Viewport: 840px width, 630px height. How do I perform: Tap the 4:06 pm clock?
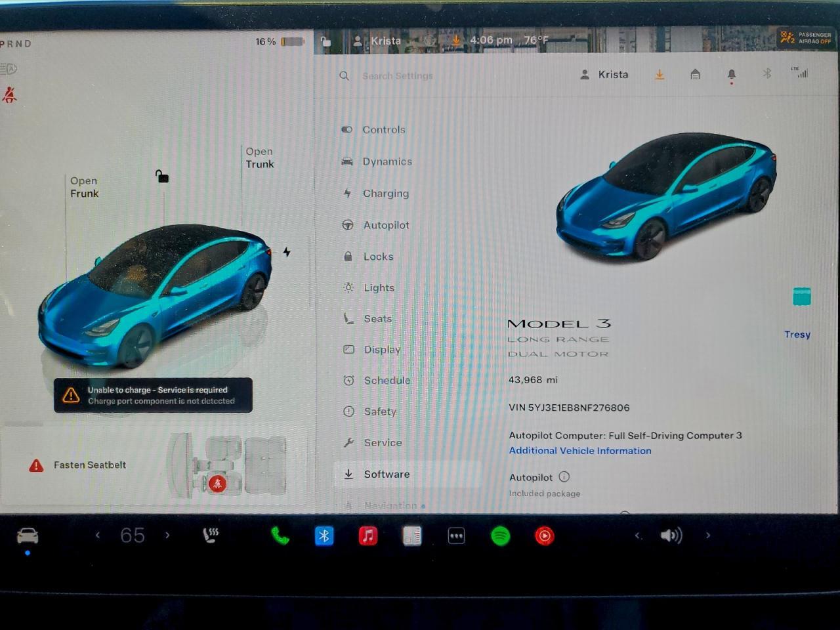(x=491, y=40)
